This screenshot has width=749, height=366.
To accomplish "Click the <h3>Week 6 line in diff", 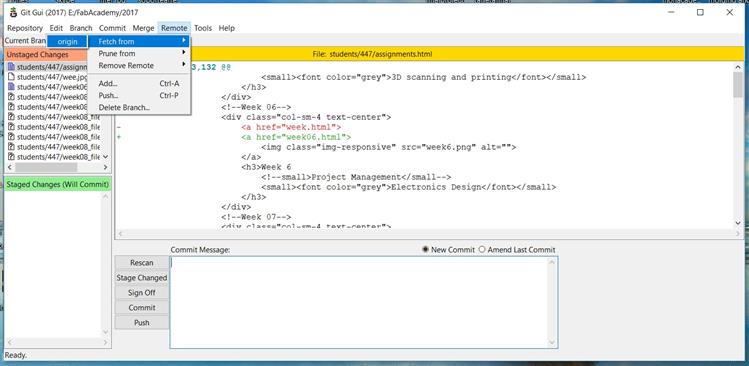I will (266, 167).
